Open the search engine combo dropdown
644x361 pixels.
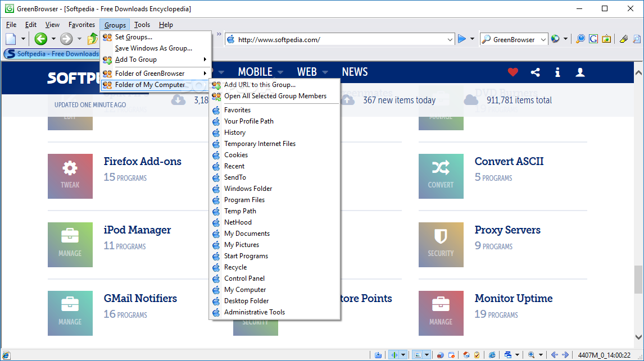click(543, 40)
